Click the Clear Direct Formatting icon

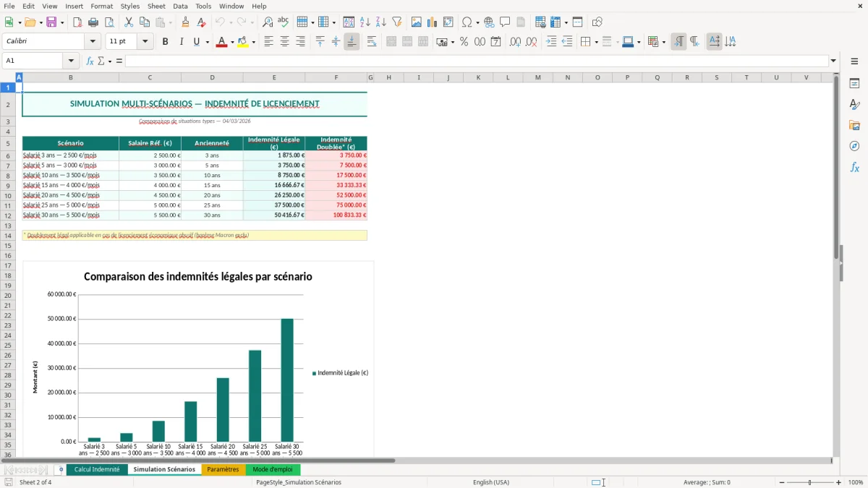(202, 22)
